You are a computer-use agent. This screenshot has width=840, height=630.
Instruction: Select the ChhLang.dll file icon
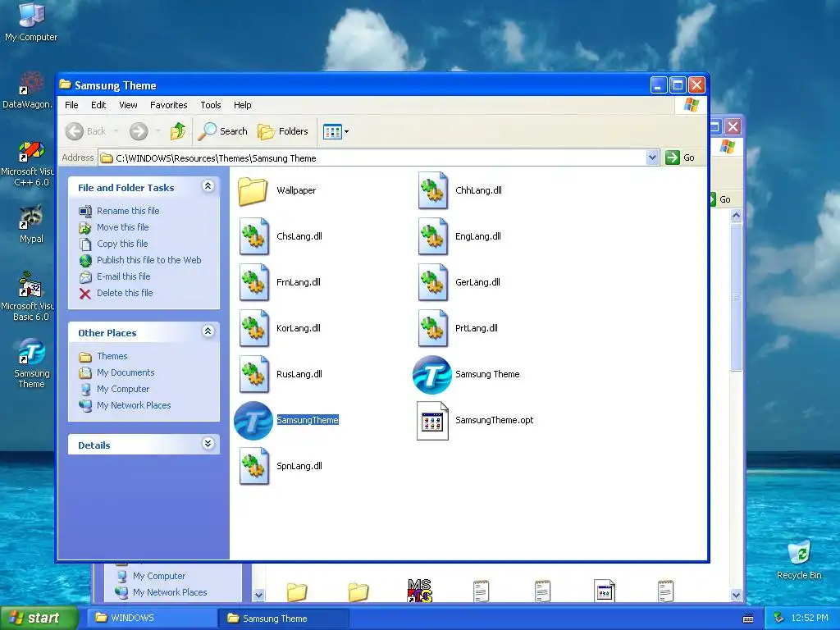(432, 190)
